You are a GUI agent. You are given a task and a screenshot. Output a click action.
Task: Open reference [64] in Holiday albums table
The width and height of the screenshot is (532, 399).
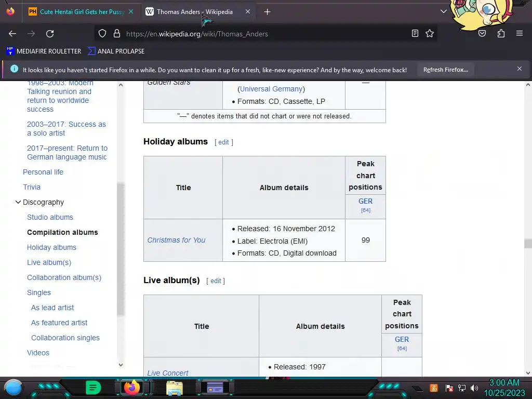tap(365, 210)
